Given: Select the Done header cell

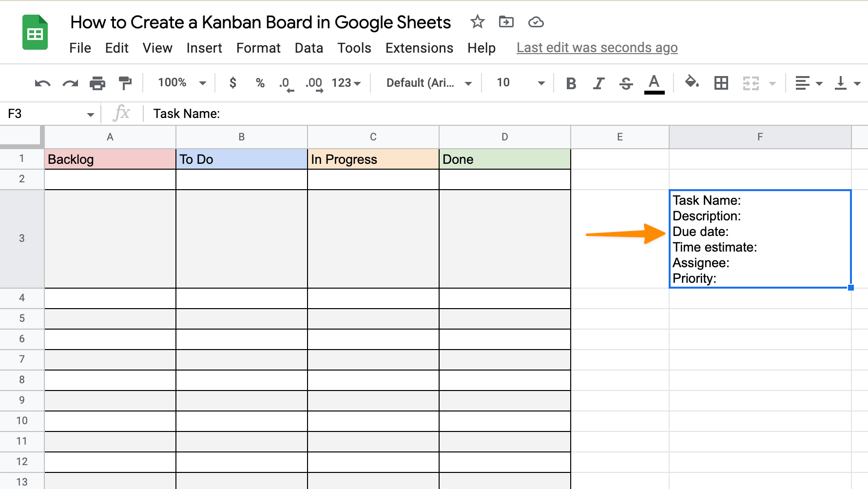Looking at the screenshot, I should tap(505, 159).
